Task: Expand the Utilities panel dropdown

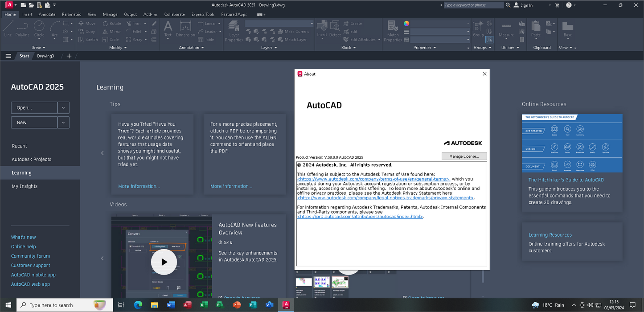Action: (x=509, y=48)
